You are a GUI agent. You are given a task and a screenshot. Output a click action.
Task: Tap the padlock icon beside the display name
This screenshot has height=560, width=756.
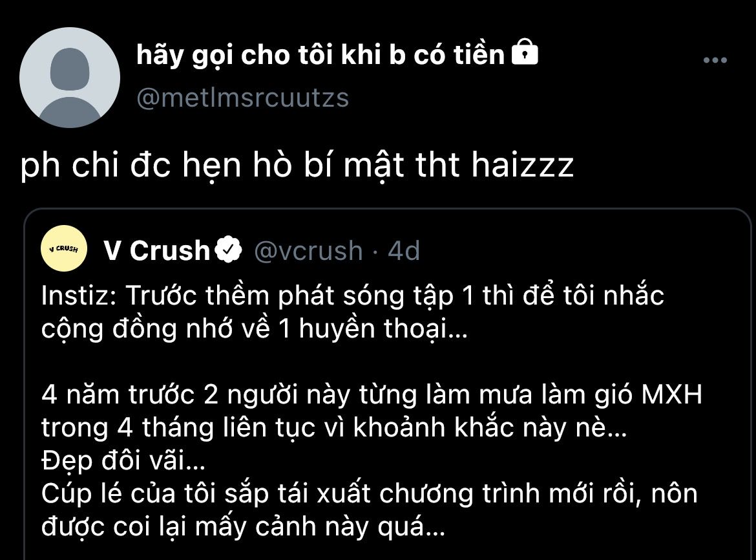(525, 52)
